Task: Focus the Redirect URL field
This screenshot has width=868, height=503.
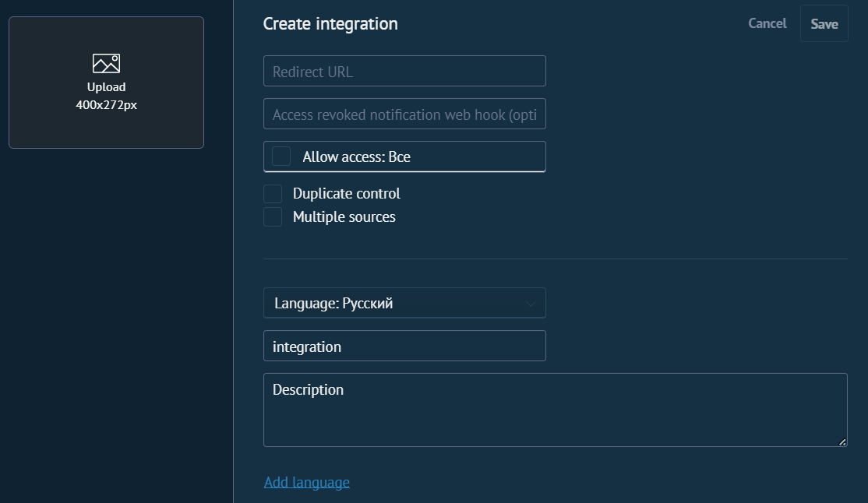Action: click(404, 72)
